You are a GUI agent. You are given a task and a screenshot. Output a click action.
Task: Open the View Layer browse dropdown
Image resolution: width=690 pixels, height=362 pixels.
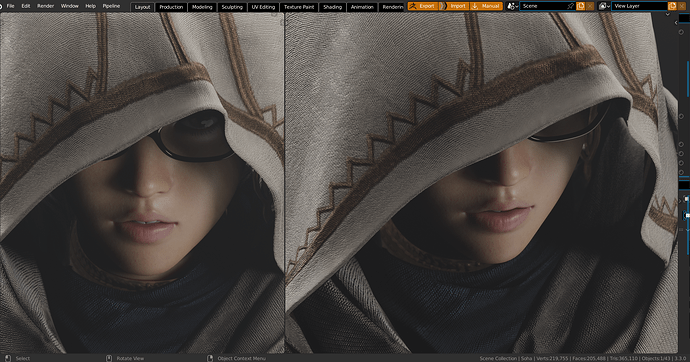[604, 6]
